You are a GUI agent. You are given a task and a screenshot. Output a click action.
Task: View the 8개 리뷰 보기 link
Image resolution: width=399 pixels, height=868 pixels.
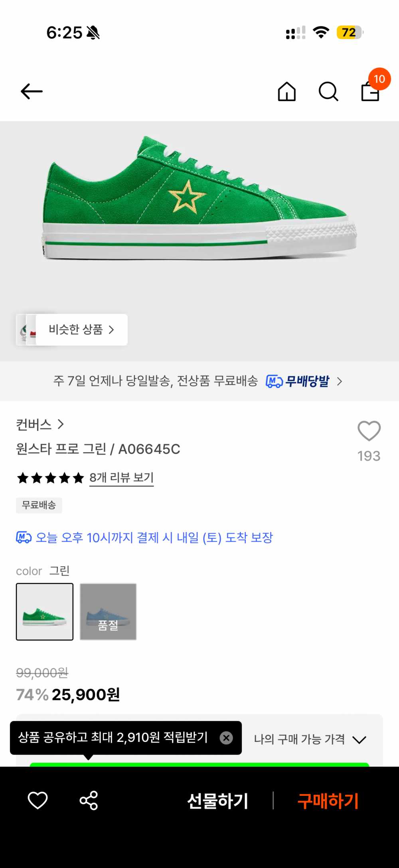coord(121,477)
